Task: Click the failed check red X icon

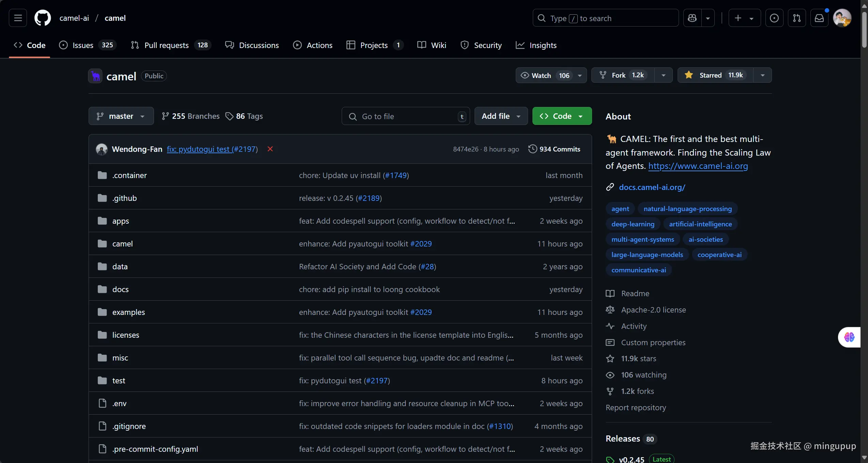Action: tap(270, 149)
